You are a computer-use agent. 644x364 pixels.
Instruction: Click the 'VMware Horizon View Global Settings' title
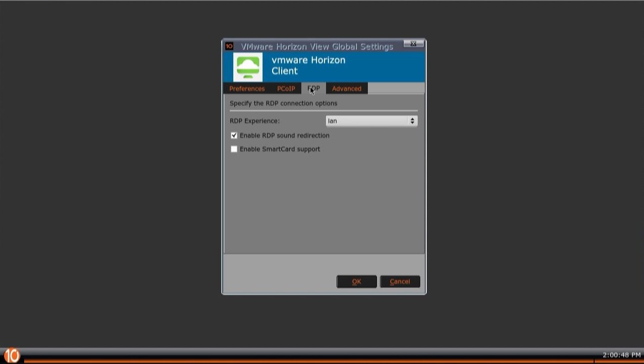[x=317, y=47]
